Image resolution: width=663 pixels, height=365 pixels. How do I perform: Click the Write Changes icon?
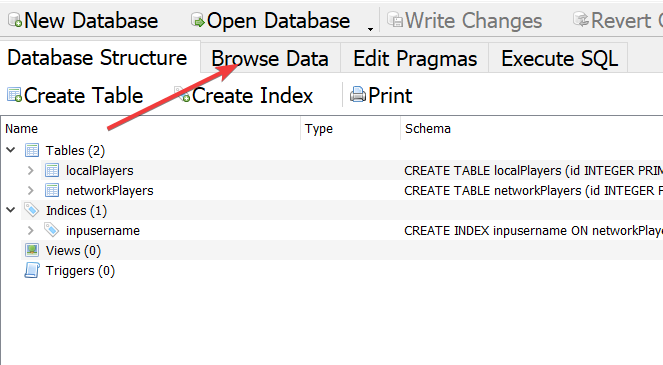(x=395, y=20)
